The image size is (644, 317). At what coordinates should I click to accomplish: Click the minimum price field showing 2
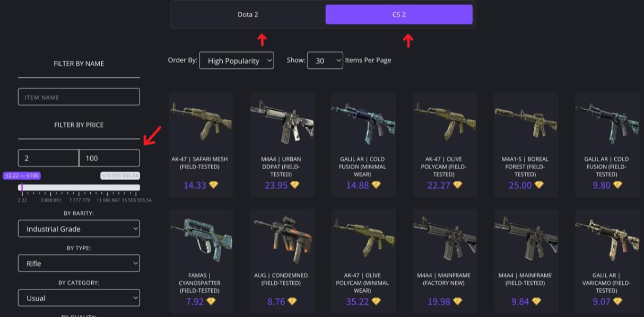(48, 158)
